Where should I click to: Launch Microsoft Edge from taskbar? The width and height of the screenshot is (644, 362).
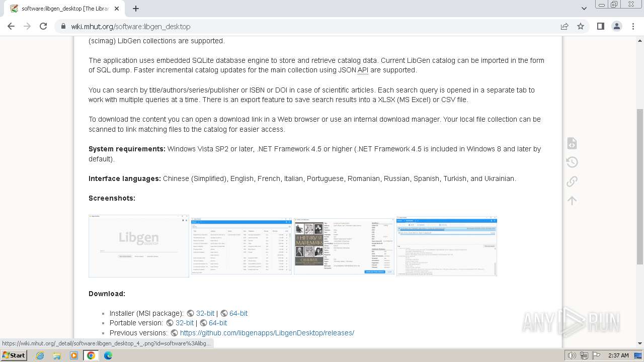108,355
